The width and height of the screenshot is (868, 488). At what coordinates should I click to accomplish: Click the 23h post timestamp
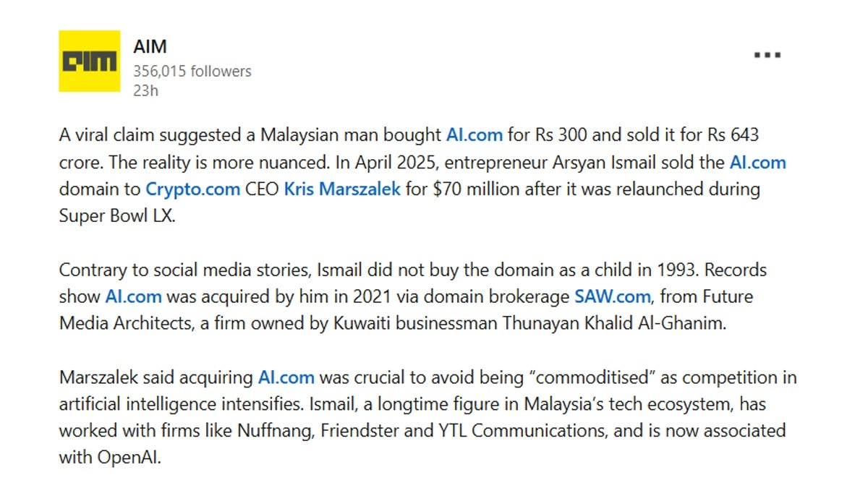[145, 90]
